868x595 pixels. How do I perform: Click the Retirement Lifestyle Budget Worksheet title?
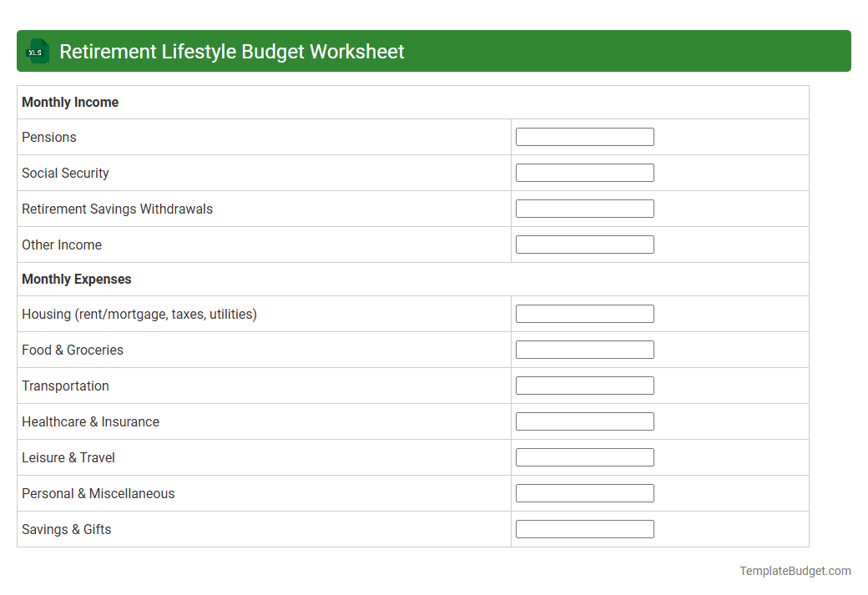(x=231, y=51)
